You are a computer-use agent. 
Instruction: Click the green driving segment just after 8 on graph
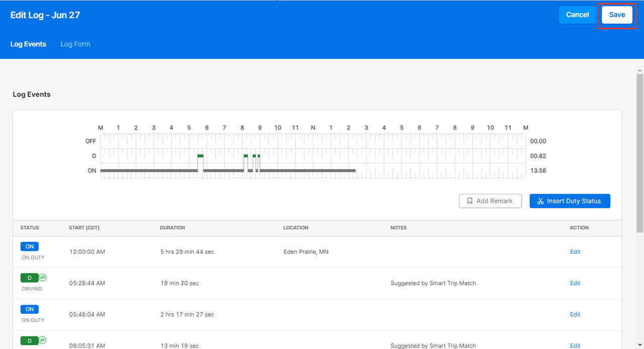coord(246,156)
